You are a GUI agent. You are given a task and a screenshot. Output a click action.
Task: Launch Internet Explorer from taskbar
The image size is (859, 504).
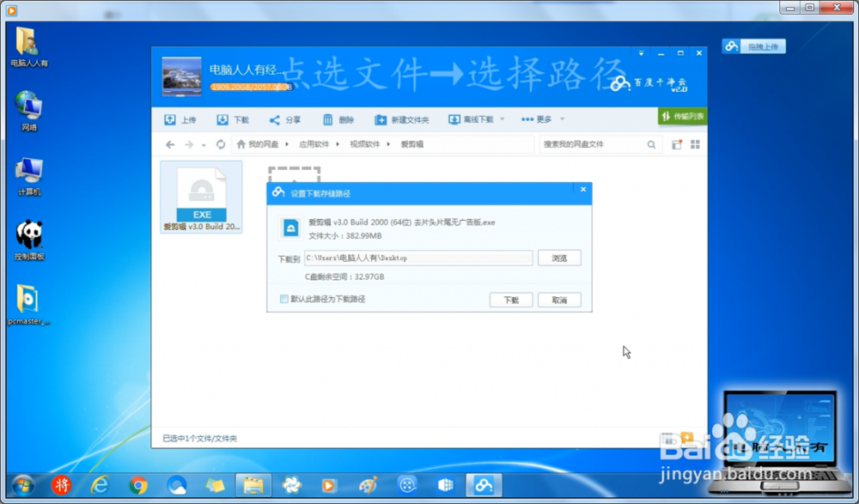[x=100, y=485]
